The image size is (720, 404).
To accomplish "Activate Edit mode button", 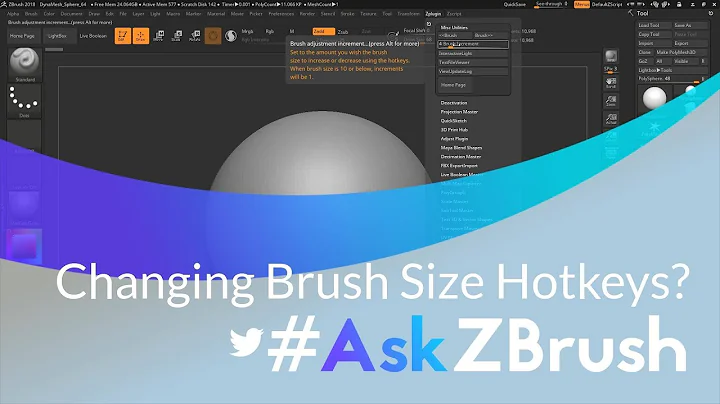I will [x=123, y=36].
